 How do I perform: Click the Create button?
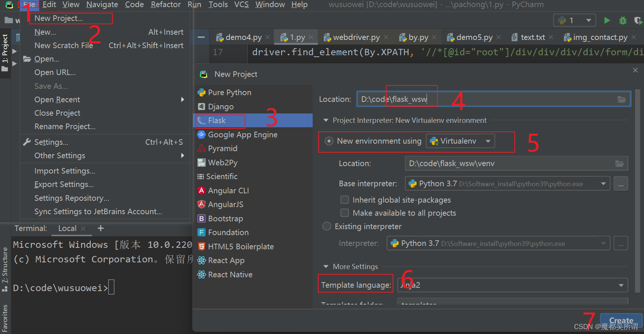[621, 321]
